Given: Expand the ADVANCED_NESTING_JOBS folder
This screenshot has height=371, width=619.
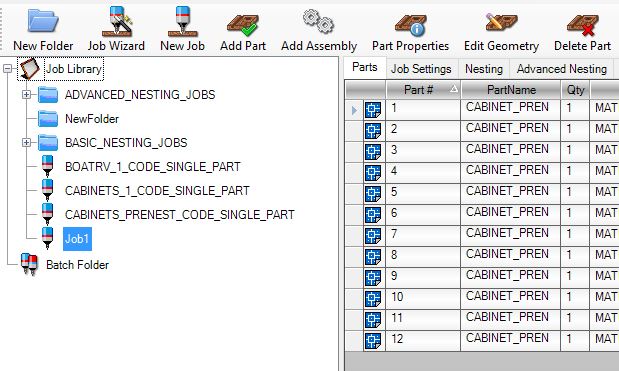Looking at the screenshot, I should 26,95.
